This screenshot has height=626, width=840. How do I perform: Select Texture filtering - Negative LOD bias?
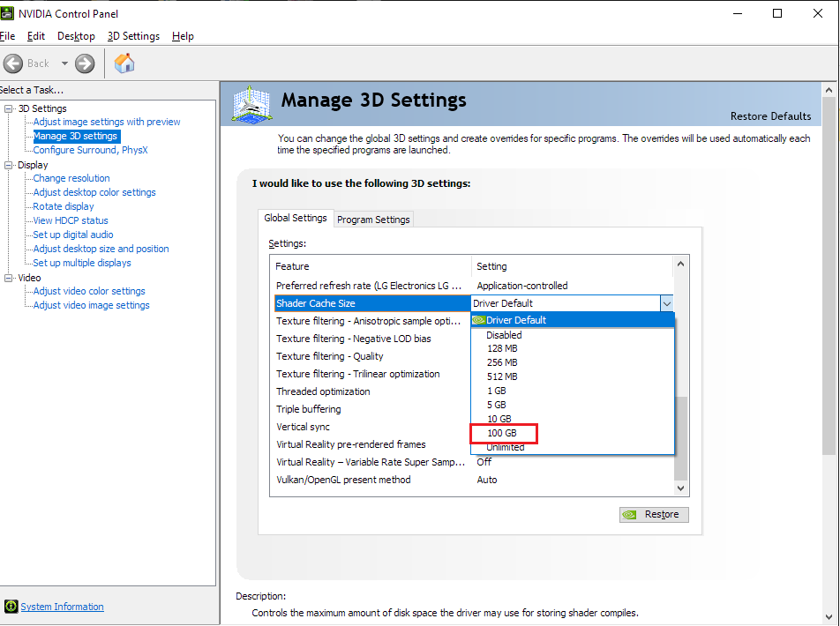(x=372, y=339)
